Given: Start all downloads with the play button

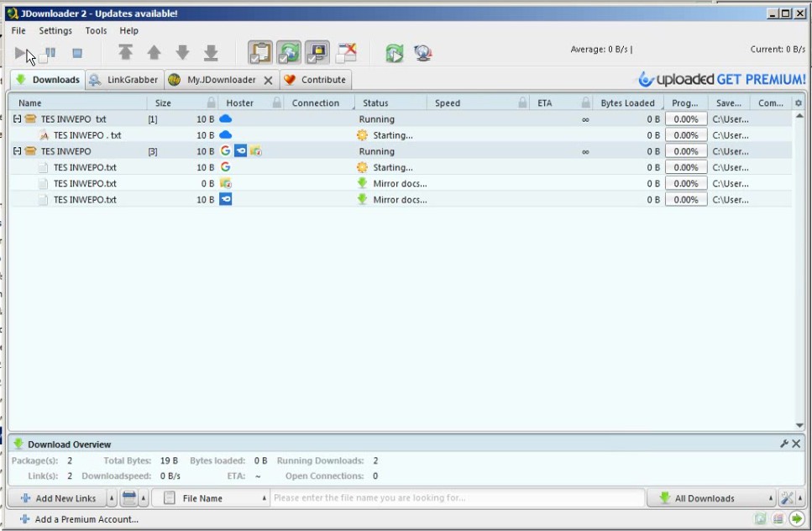Looking at the screenshot, I should [21, 53].
